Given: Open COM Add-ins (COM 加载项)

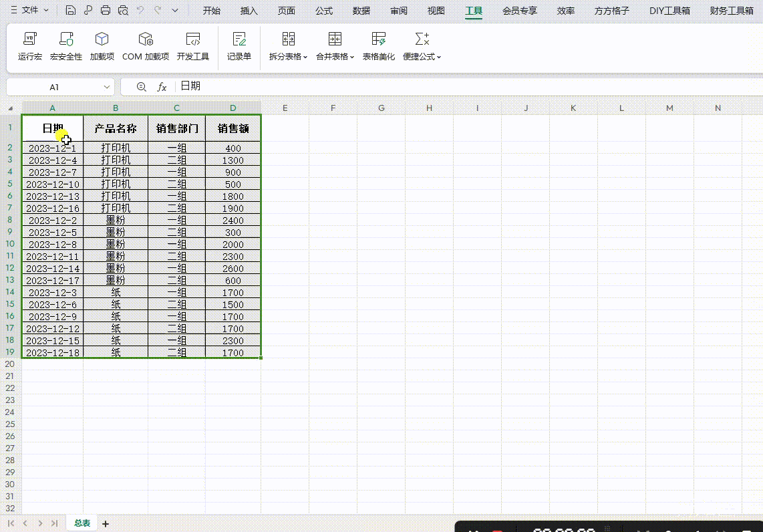Looking at the screenshot, I should click(x=146, y=46).
